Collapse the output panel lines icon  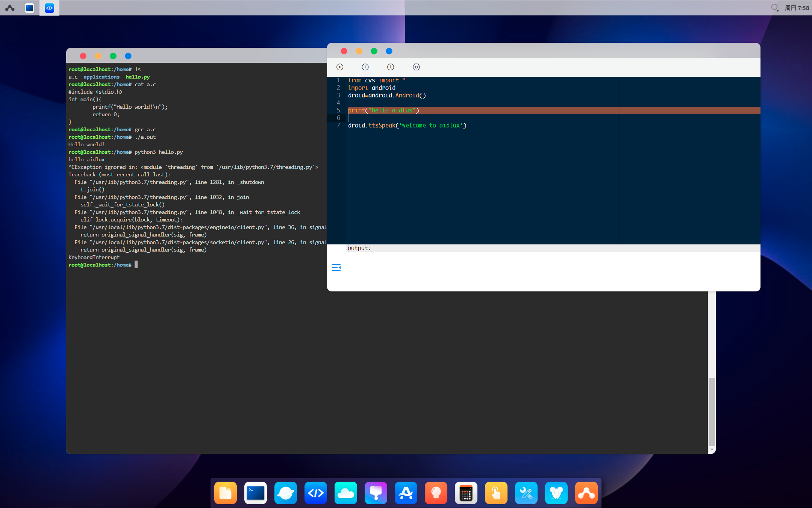pyautogui.click(x=336, y=267)
